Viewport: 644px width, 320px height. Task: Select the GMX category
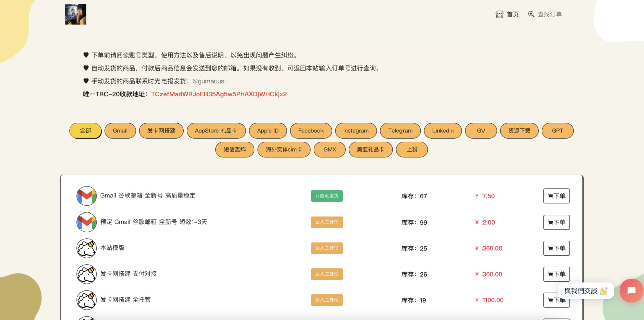pos(330,150)
